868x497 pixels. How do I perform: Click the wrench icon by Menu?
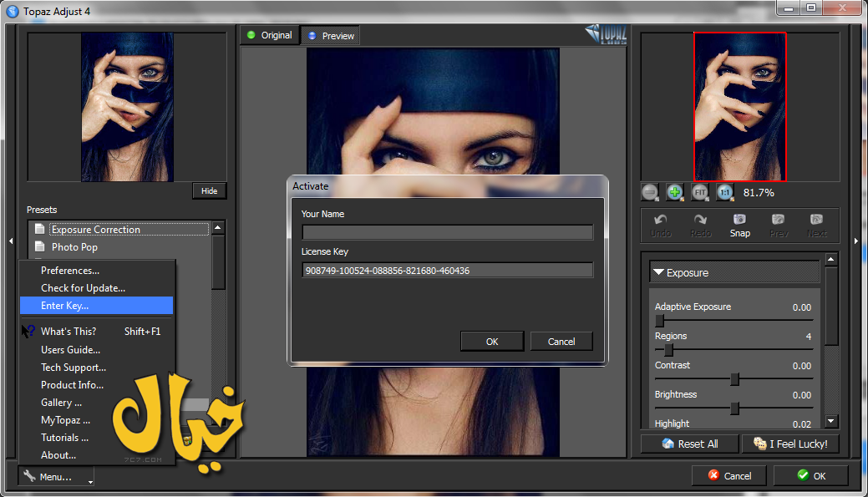[29, 475]
